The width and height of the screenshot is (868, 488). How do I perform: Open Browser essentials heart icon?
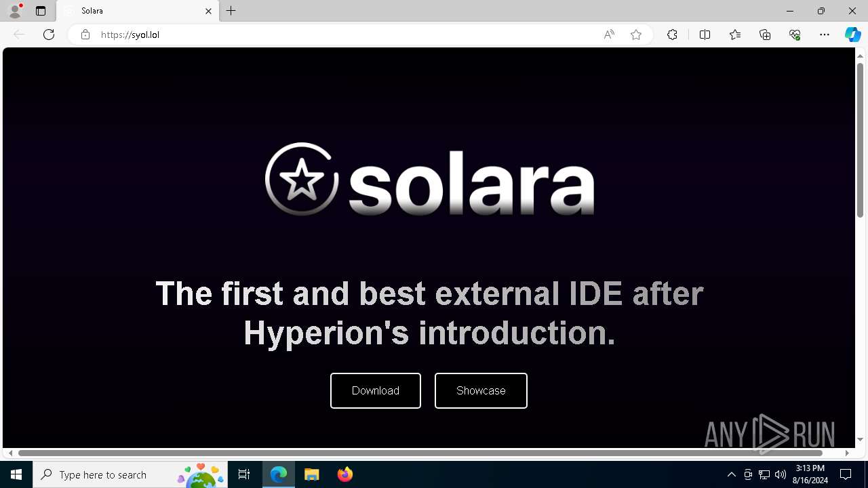(795, 35)
